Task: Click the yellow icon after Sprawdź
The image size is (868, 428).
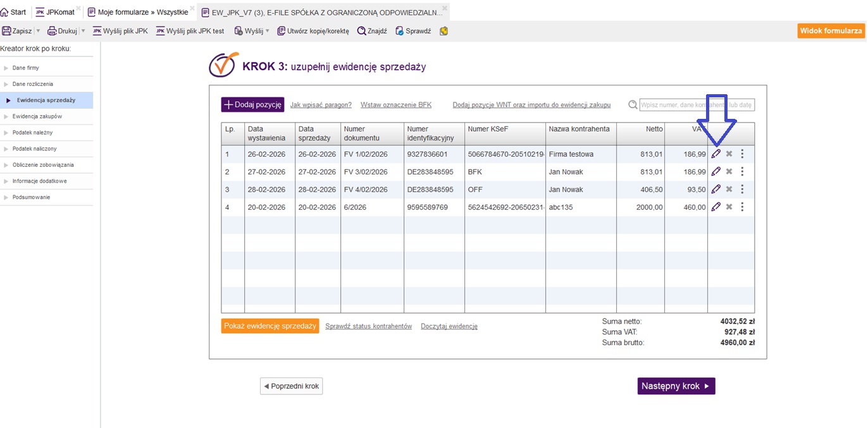Action: click(x=443, y=31)
